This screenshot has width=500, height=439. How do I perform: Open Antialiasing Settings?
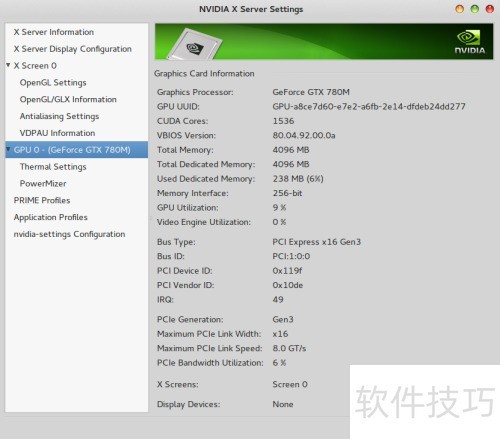[x=59, y=116]
